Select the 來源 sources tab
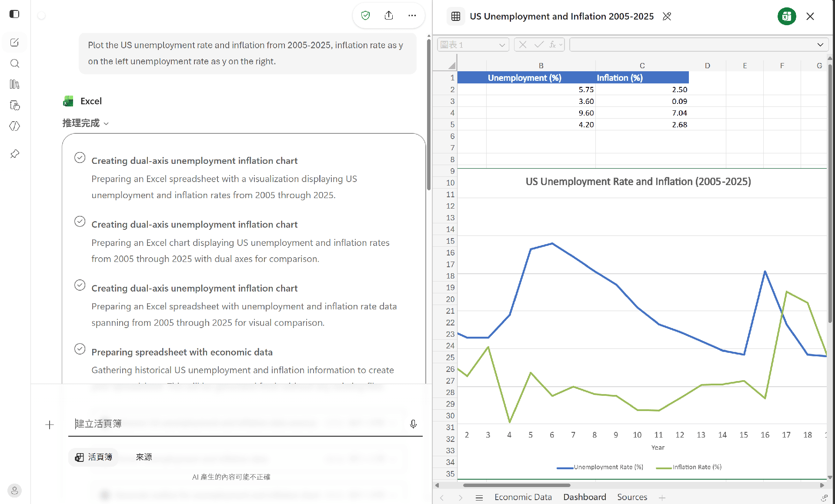The image size is (835, 504). pos(144,457)
